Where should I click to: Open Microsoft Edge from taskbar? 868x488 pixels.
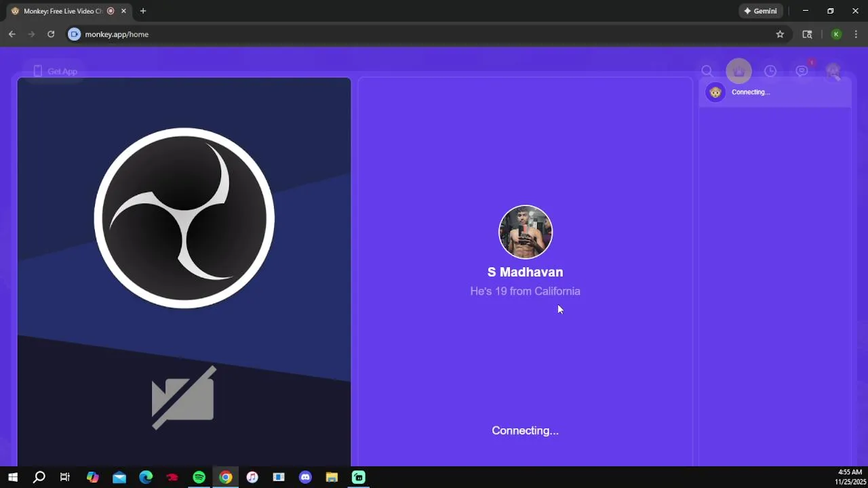146,477
